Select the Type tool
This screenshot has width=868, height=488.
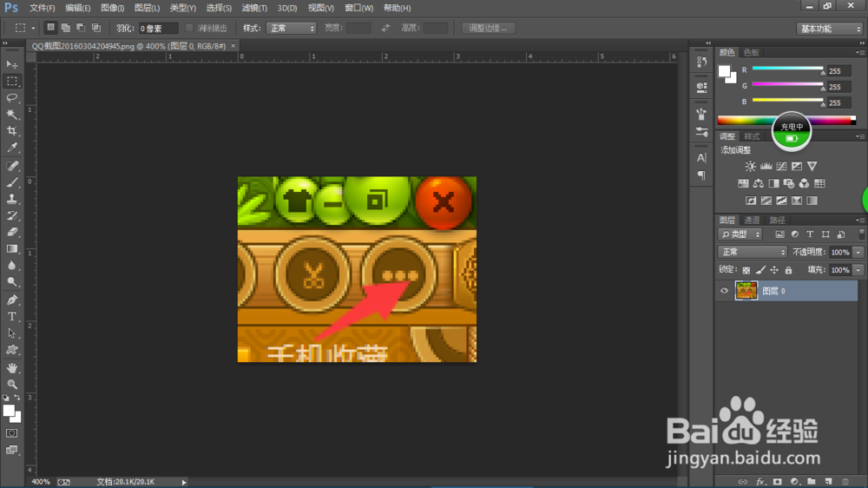click(x=11, y=317)
